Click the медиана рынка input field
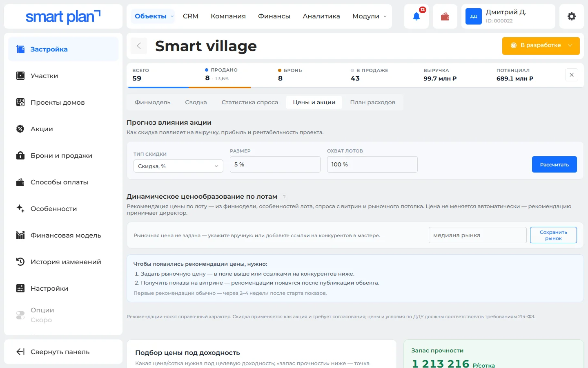 pyautogui.click(x=478, y=235)
